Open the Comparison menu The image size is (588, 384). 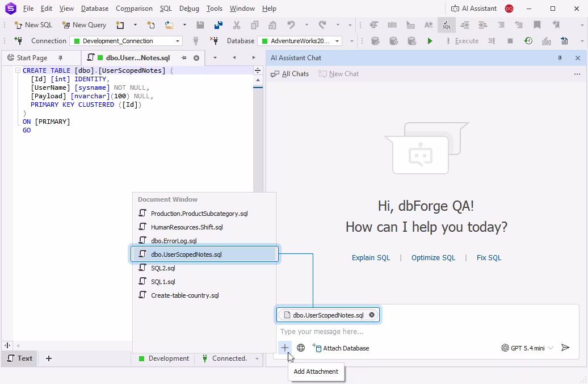point(134,9)
